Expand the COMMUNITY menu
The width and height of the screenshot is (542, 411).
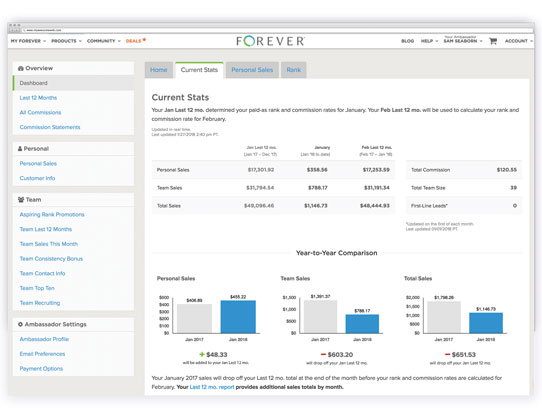[104, 41]
